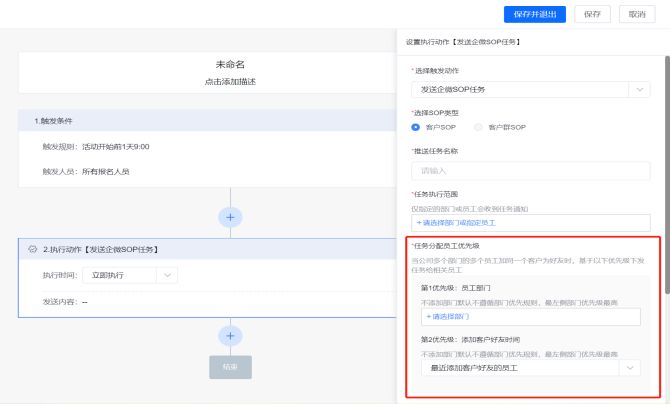Select the 客户群SOP radio option
This screenshot has height=404, width=670.
click(479, 127)
